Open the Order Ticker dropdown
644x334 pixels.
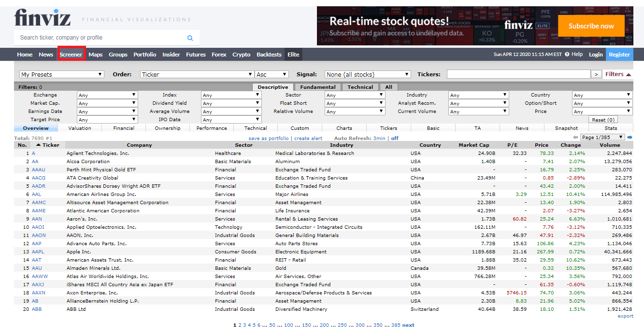197,74
